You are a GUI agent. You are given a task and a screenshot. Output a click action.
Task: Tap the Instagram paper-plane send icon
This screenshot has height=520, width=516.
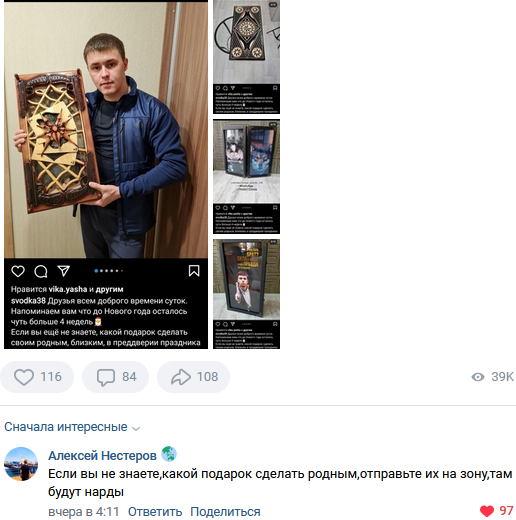coord(64,271)
